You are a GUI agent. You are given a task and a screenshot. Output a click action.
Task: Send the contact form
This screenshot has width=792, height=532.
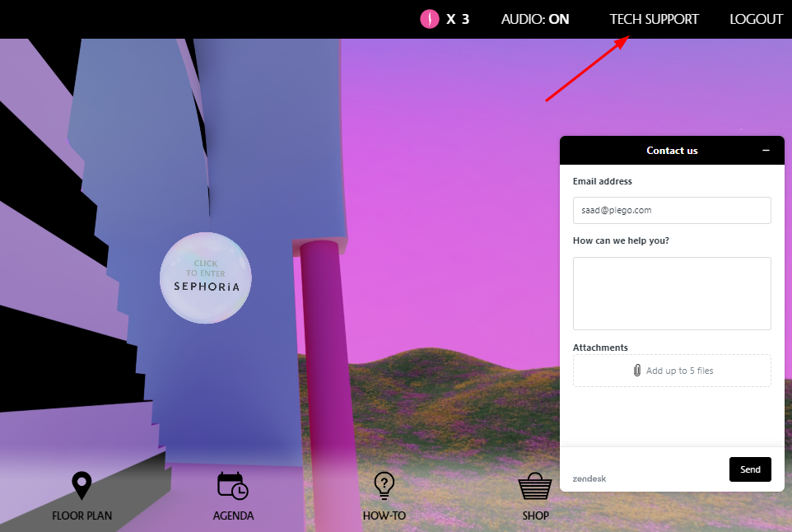(x=750, y=469)
